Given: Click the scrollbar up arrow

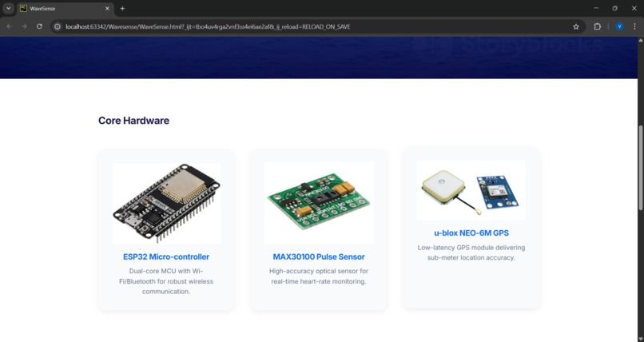Looking at the screenshot, I should 640,40.
